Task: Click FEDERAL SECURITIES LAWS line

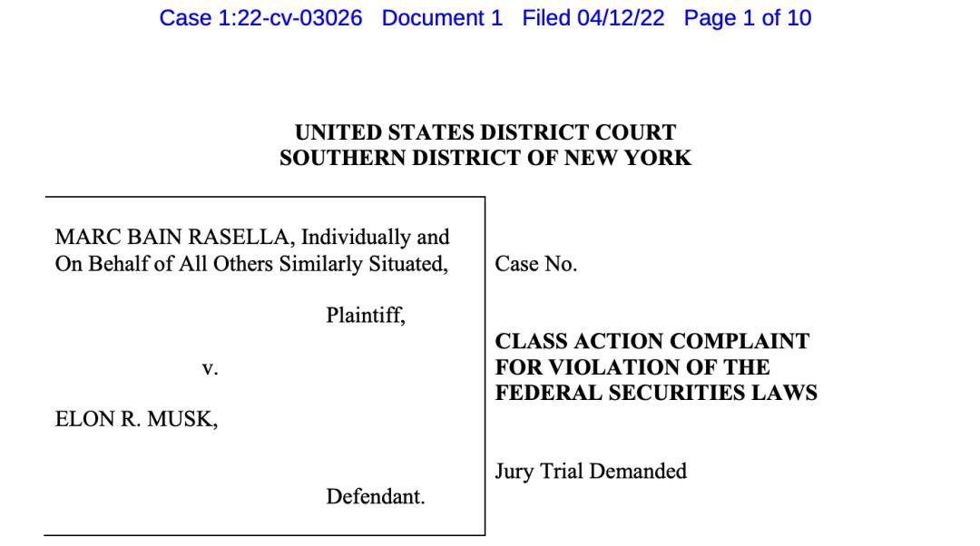Action: click(656, 393)
